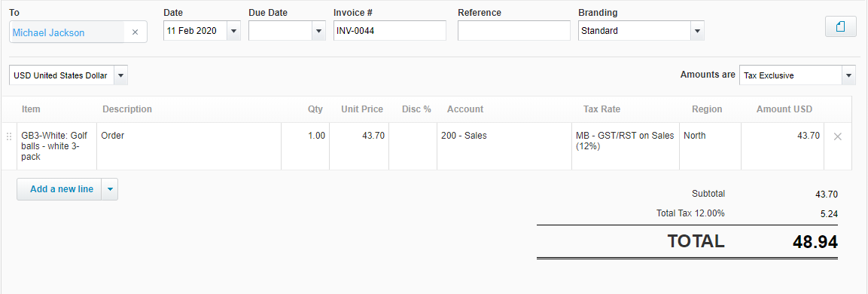Remove Michael Jackson contact with the X

click(135, 32)
